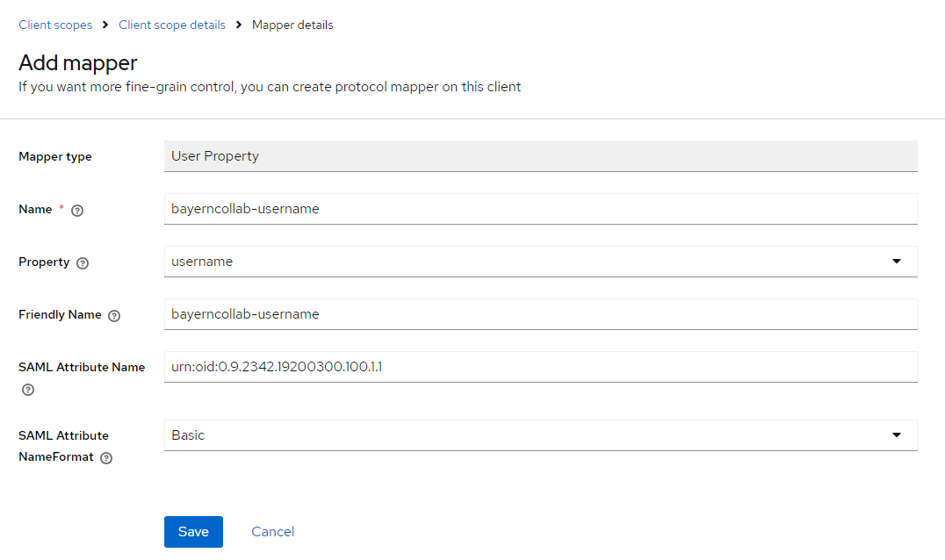Click the caret arrow in NameFormat field
This screenshot has width=945, height=560.
[896, 435]
